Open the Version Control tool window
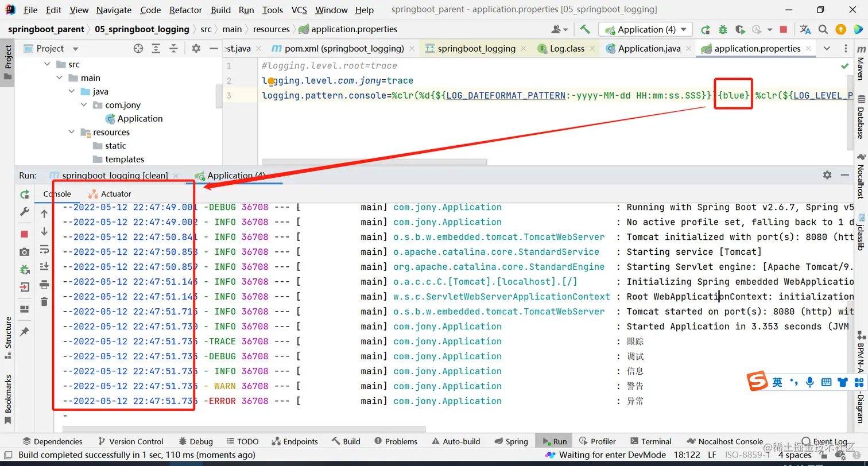This screenshot has height=466, width=868. click(131, 441)
